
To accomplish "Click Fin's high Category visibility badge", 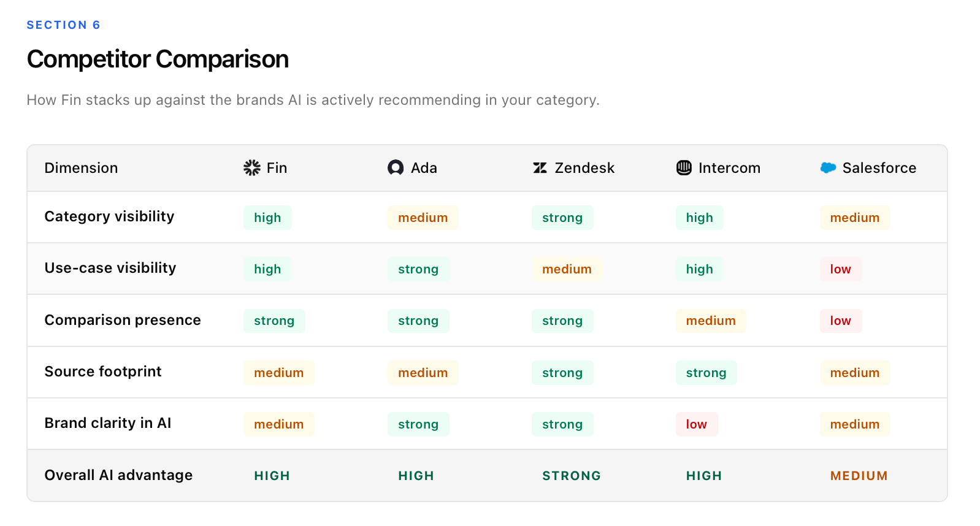I will coord(267,218).
